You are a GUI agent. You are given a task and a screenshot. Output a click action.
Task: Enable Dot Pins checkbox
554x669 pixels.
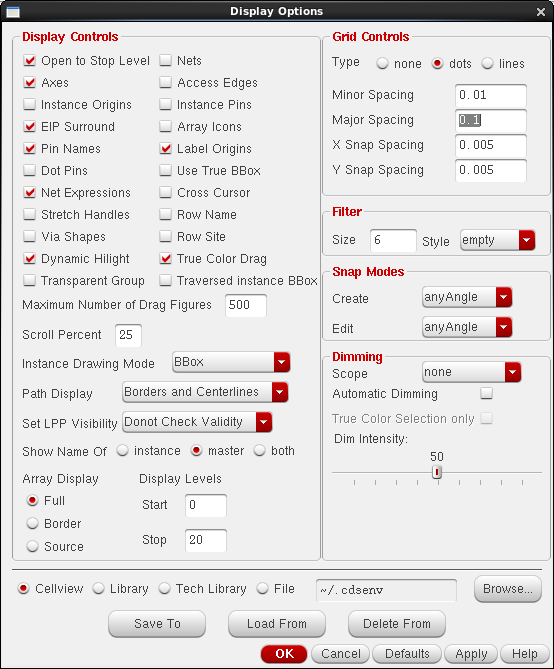pyautogui.click(x=29, y=170)
